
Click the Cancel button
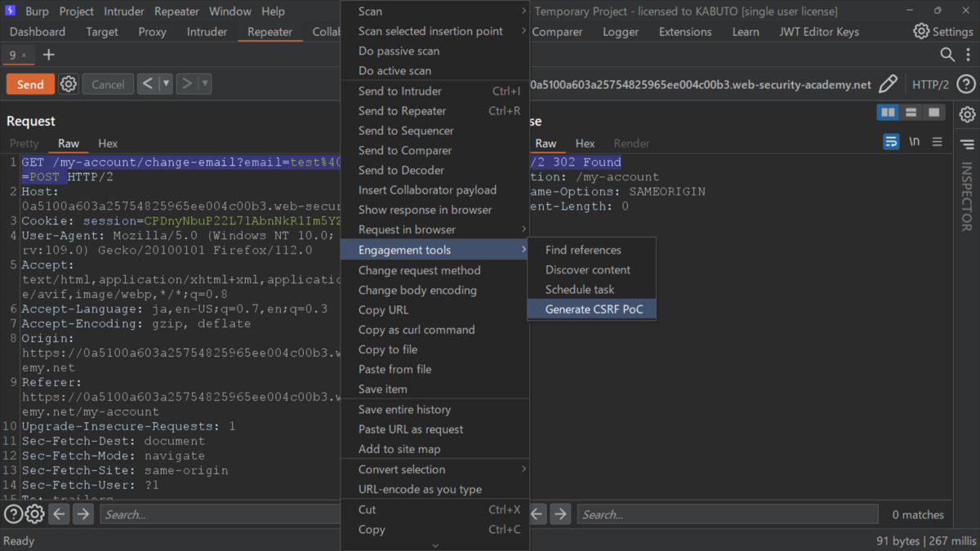(108, 84)
